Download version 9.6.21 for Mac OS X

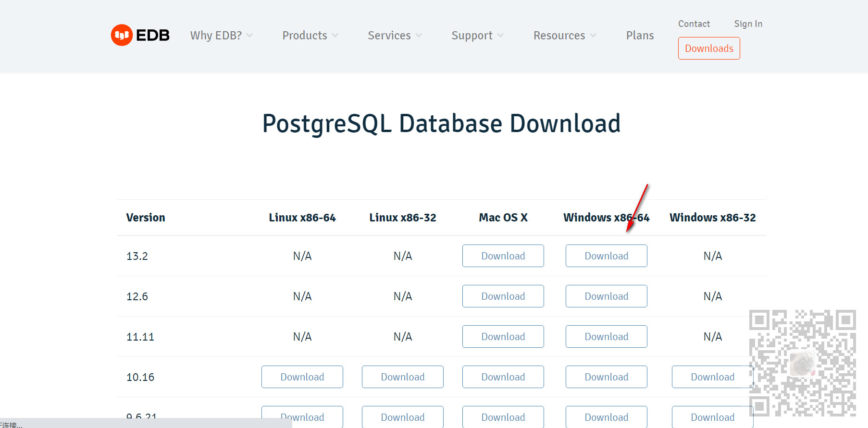click(503, 417)
